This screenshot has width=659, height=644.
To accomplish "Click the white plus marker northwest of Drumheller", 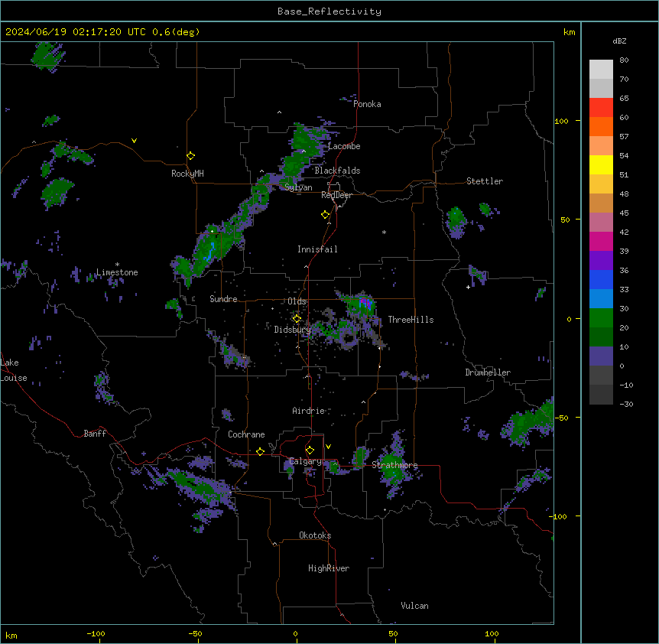I will [x=468, y=287].
